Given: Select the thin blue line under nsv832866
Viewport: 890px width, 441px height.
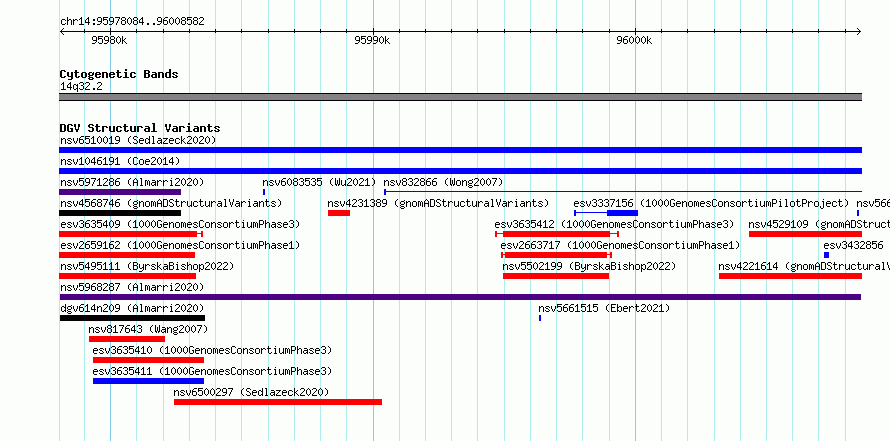Looking at the screenshot, I should point(623,192).
